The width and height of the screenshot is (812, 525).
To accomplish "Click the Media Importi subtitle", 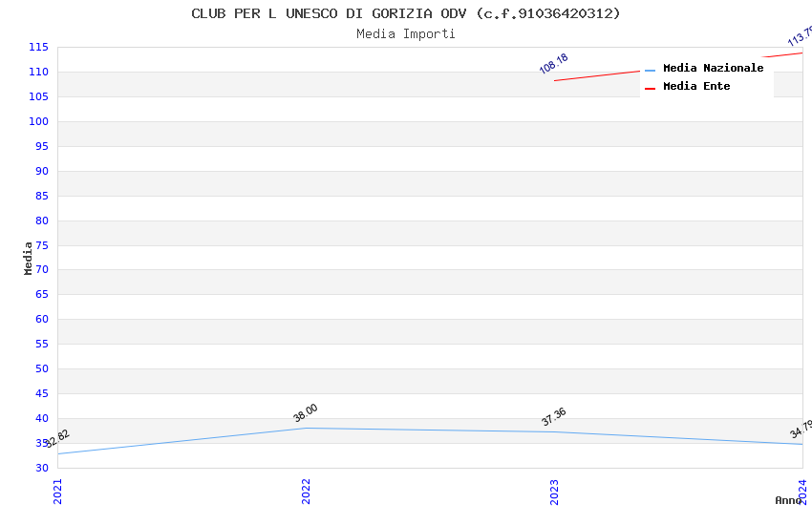I will click(405, 33).
